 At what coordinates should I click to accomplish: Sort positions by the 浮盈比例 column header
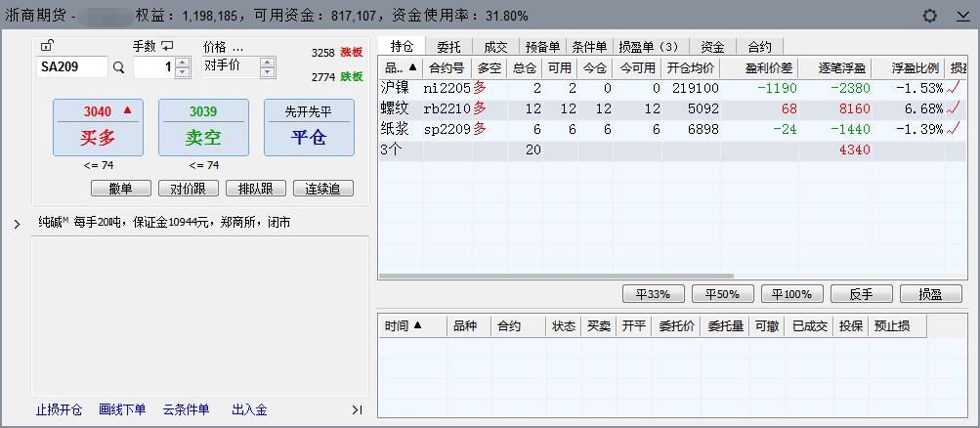(914, 68)
